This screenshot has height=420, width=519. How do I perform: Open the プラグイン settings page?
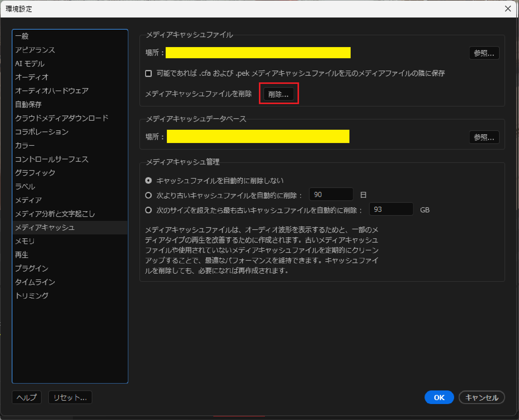point(31,268)
